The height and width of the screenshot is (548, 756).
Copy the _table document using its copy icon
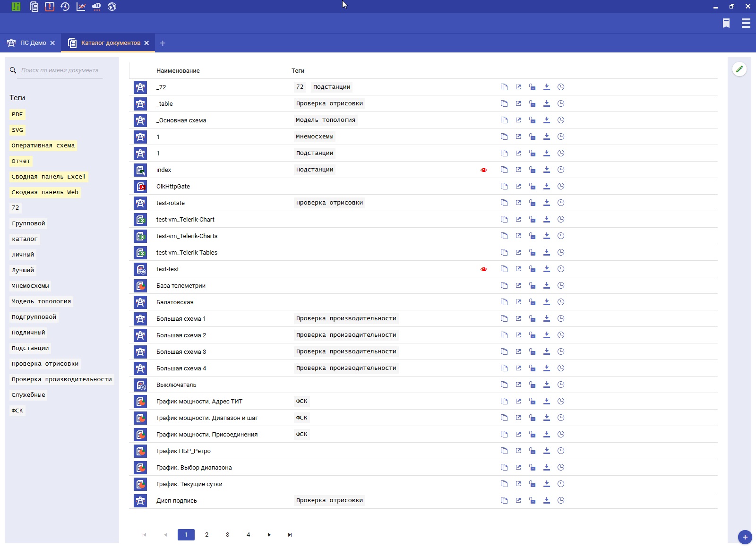click(504, 103)
